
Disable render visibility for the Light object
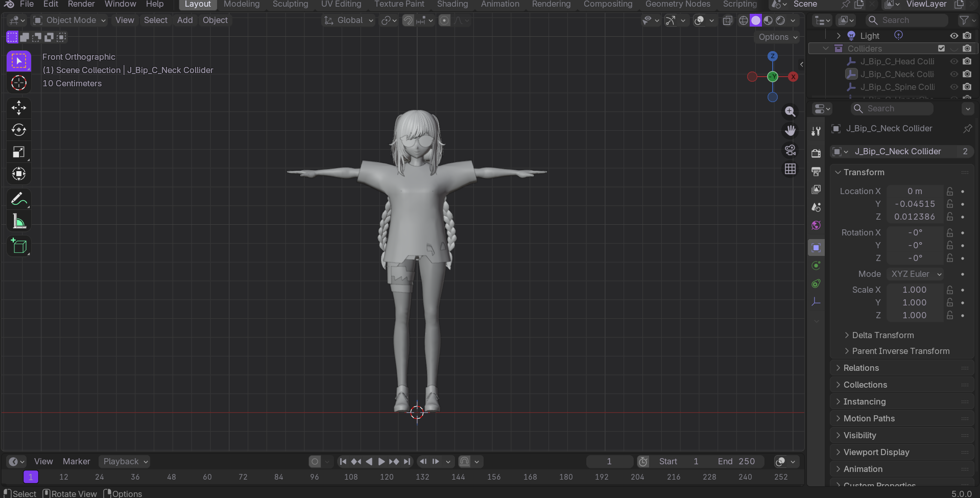pos(967,36)
